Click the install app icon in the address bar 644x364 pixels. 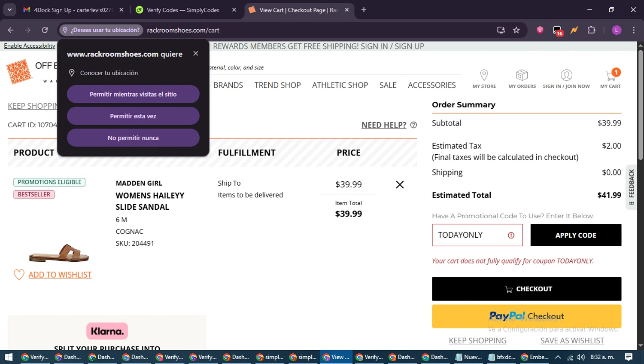click(x=501, y=30)
